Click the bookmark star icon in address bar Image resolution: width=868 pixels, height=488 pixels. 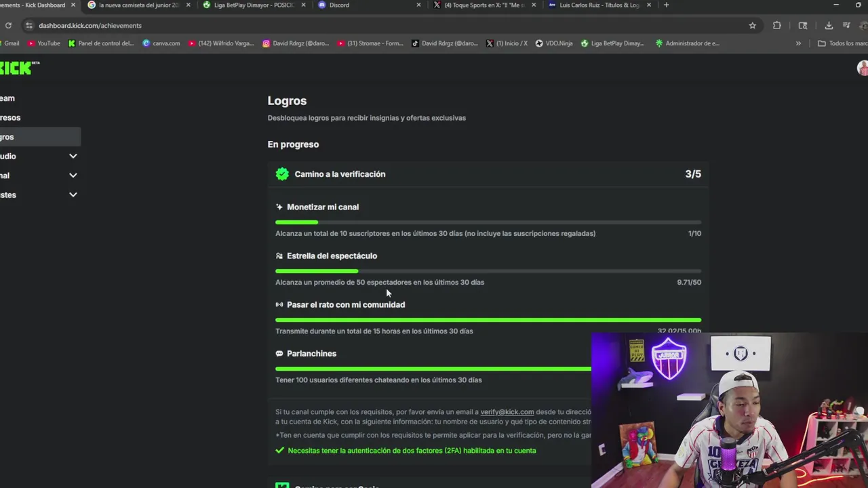click(752, 26)
